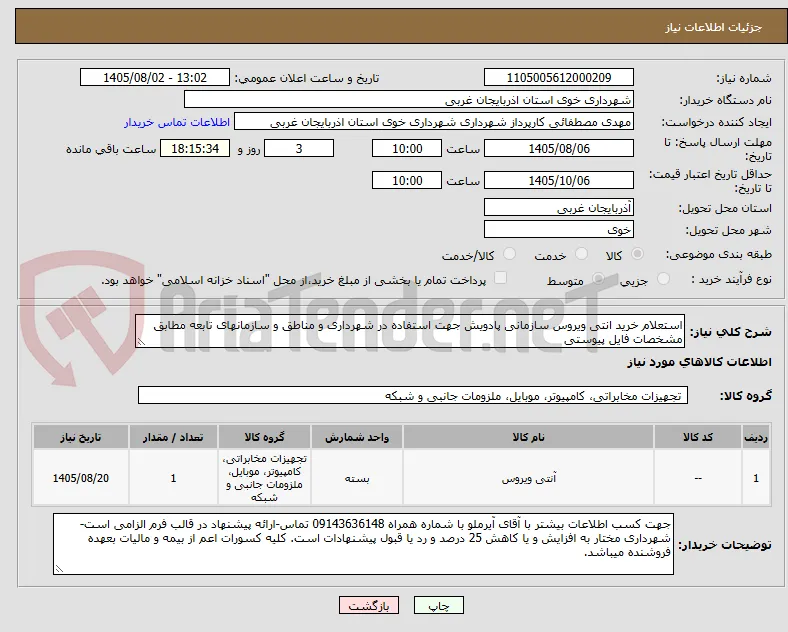Click the شرح کلی نیاز description textarea

(410, 332)
